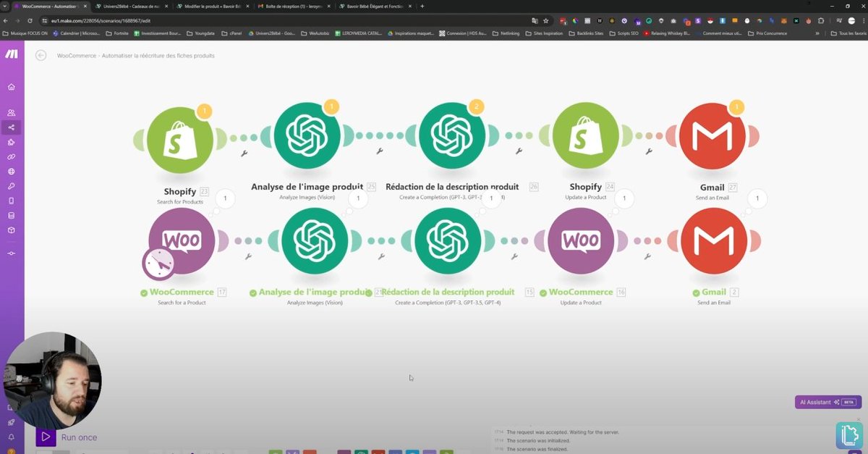Image resolution: width=868 pixels, height=454 pixels.
Task: Open the Youngdata bookmarks folder
Action: coord(200,33)
